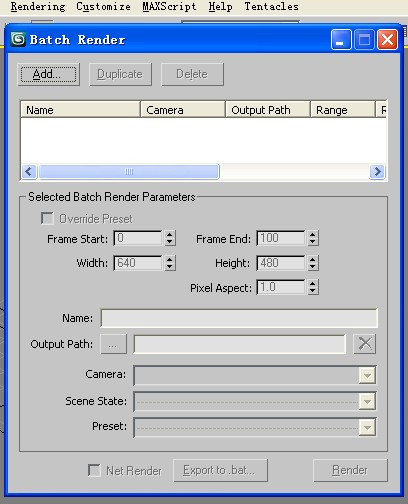Increase Frame Start with spinner arrows

(x=170, y=235)
